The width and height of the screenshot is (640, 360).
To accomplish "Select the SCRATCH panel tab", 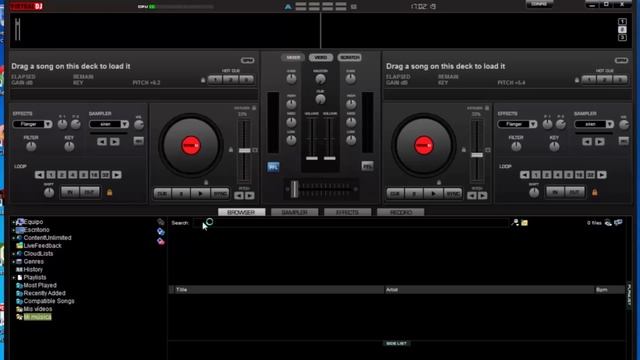I will (x=349, y=58).
